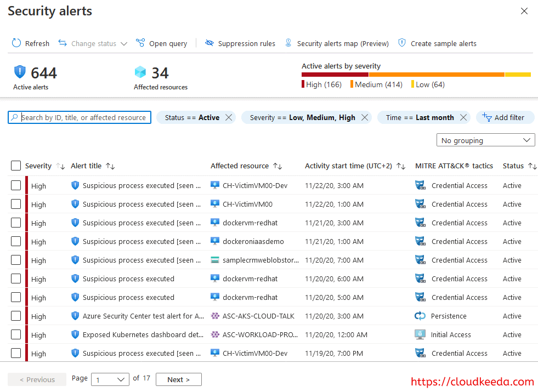Check the CH-VictimVM00 row checkbox
This screenshot has height=392, width=538.
(16, 204)
